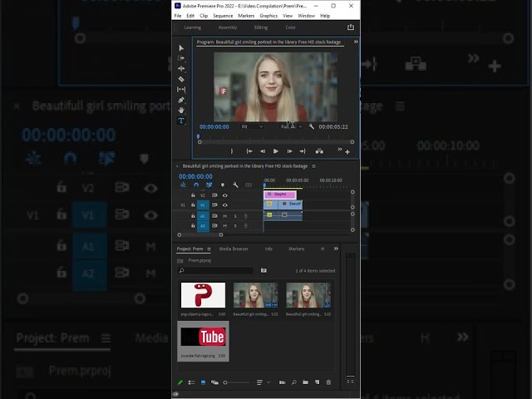Open the Window menu

pyautogui.click(x=306, y=16)
